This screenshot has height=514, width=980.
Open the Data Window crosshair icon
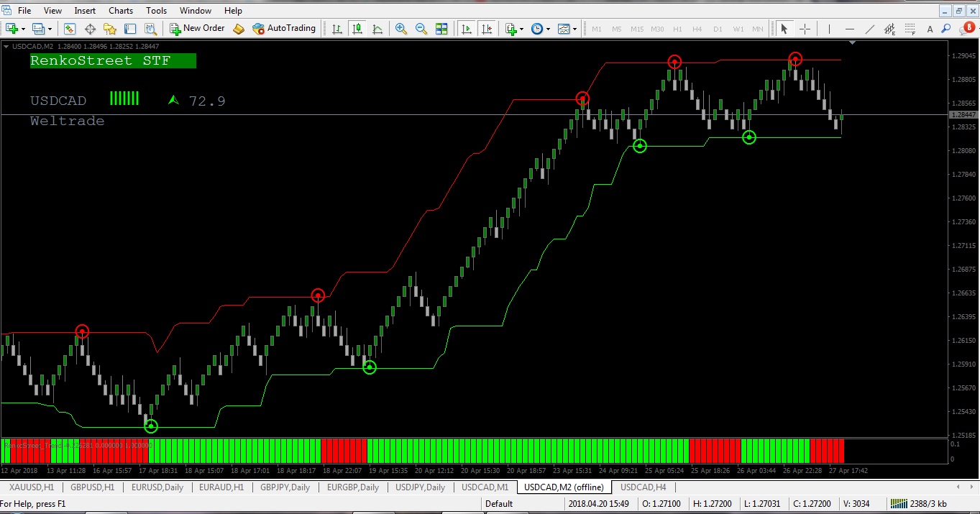coord(90,29)
